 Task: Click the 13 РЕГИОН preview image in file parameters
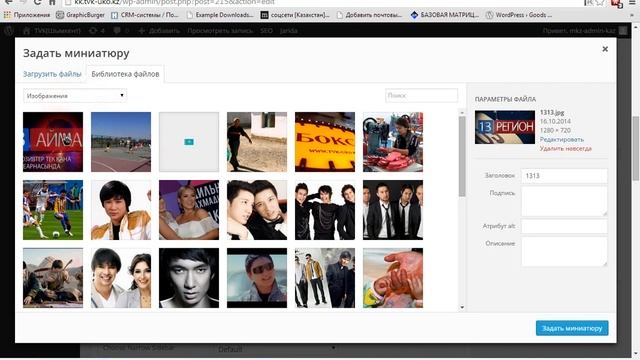[x=505, y=127]
